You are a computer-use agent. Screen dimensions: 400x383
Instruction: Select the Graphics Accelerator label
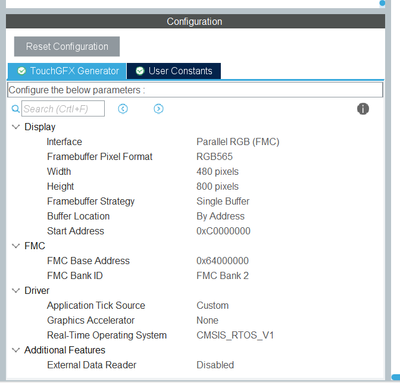(x=91, y=320)
